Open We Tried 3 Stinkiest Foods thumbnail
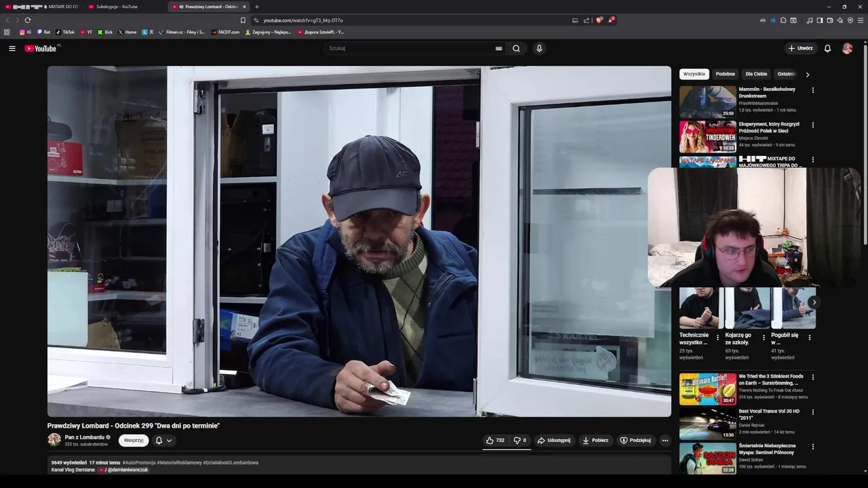 coord(708,389)
